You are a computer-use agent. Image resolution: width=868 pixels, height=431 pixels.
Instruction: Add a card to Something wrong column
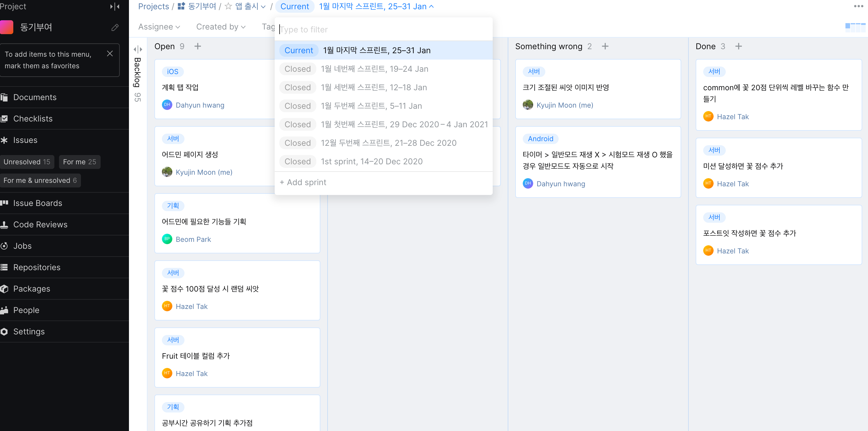[605, 46]
